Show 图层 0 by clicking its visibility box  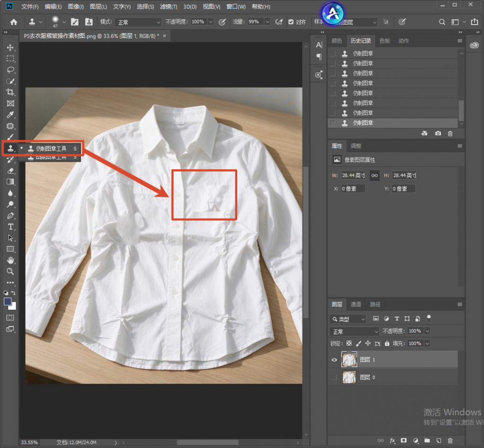334,377
